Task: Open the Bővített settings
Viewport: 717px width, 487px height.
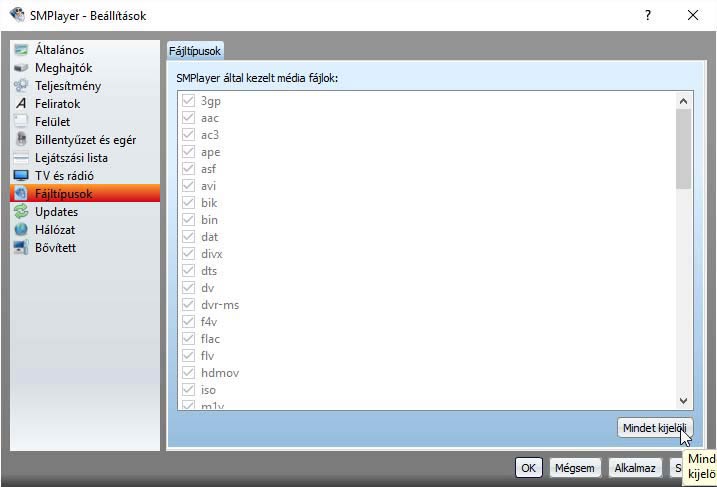Action: [85, 247]
